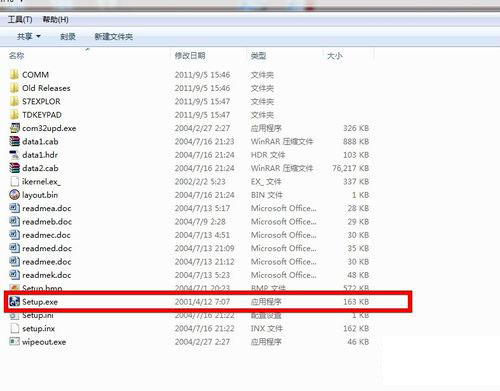Click 新建文件夹 button

point(114,36)
